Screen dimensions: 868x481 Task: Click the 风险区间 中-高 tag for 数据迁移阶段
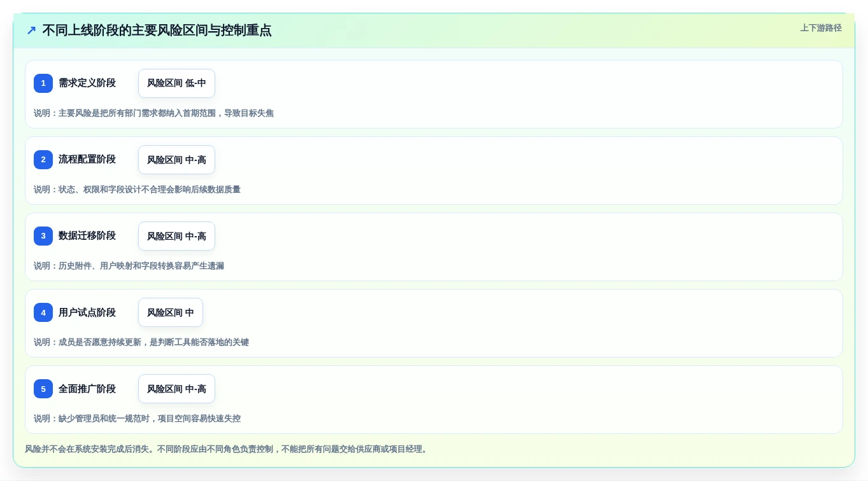click(x=176, y=236)
